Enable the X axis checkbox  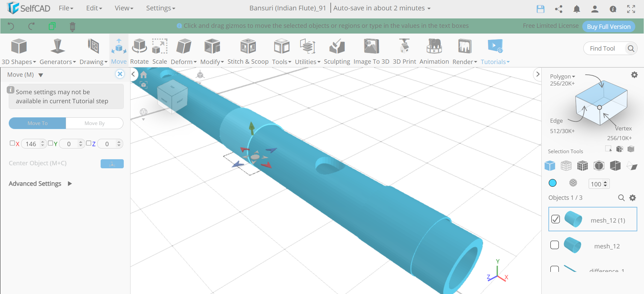pos(12,143)
